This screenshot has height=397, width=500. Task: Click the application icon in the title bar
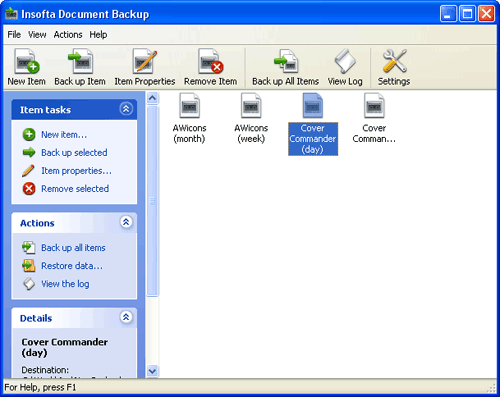coord(11,14)
